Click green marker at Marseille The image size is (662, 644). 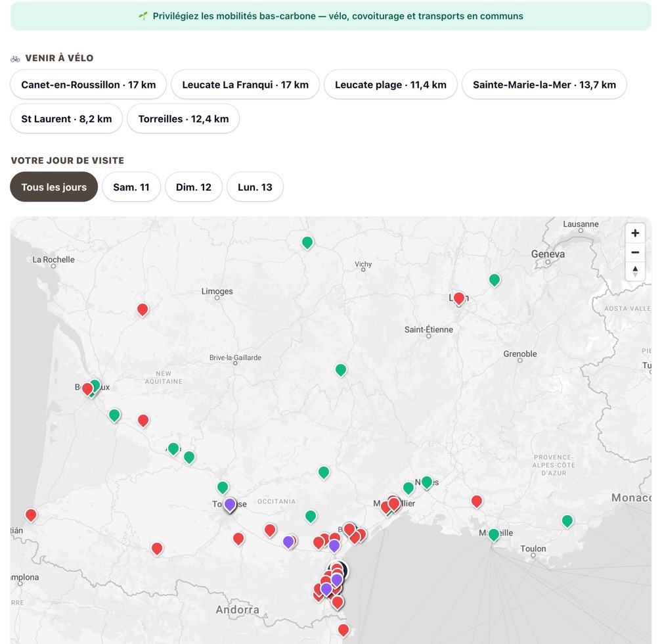494,534
